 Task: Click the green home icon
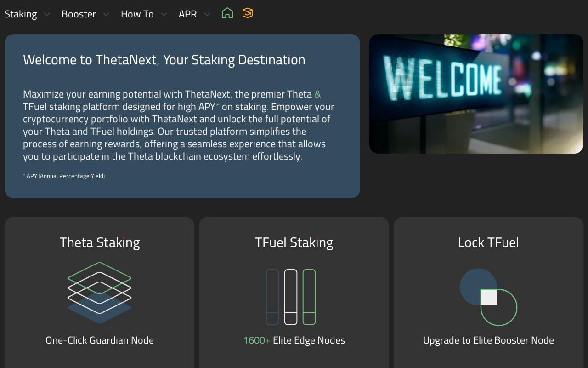227,13
